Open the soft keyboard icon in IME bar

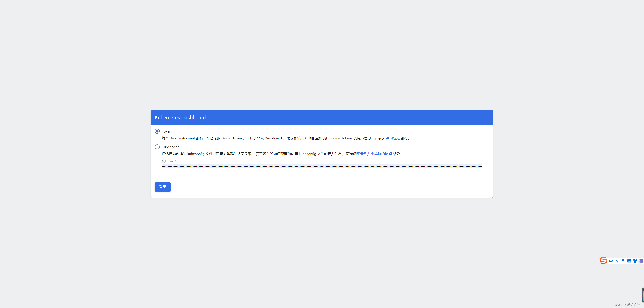[x=629, y=261]
